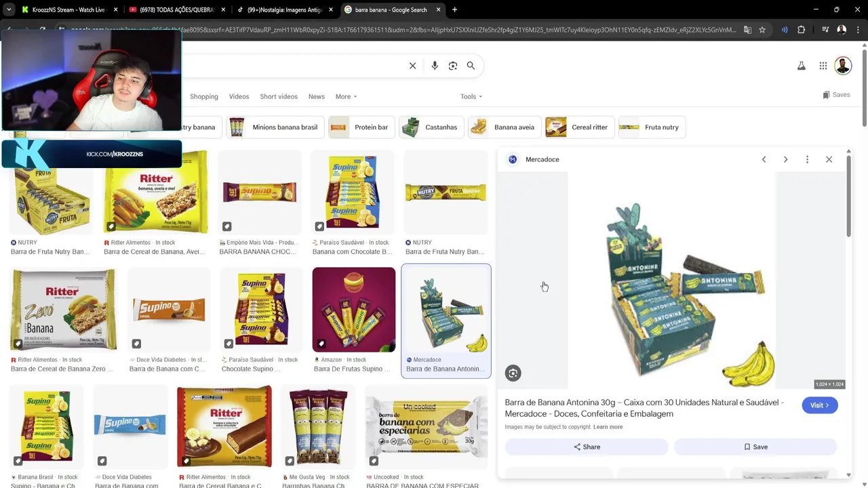This screenshot has height=488, width=868.
Task: Switch to News results tab
Action: click(317, 96)
